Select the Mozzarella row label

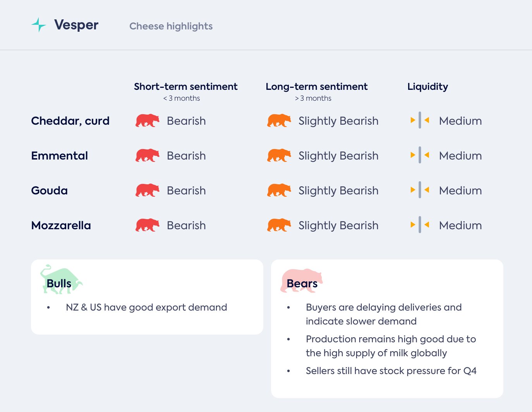click(x=61, y=225)
